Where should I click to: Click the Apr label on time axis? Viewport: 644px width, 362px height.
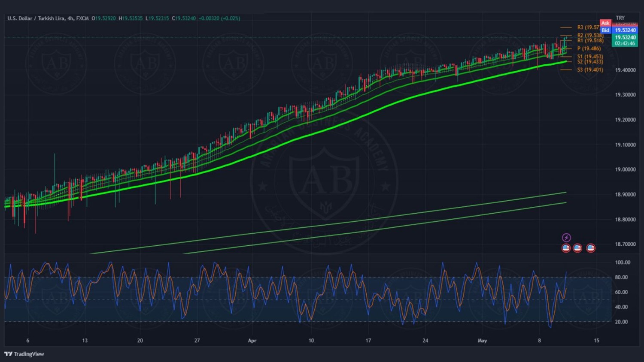(252, 341)
